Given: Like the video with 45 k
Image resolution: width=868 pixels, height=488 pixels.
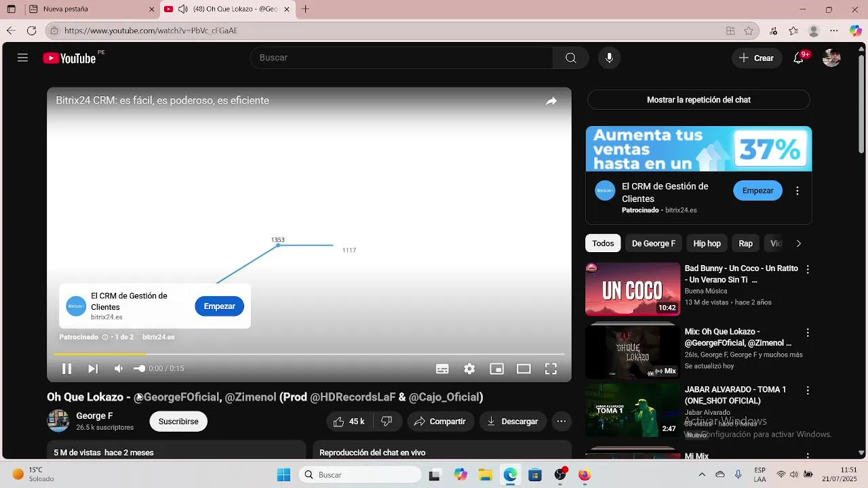Looking at the screenshot, I should (x=349, y=422).
